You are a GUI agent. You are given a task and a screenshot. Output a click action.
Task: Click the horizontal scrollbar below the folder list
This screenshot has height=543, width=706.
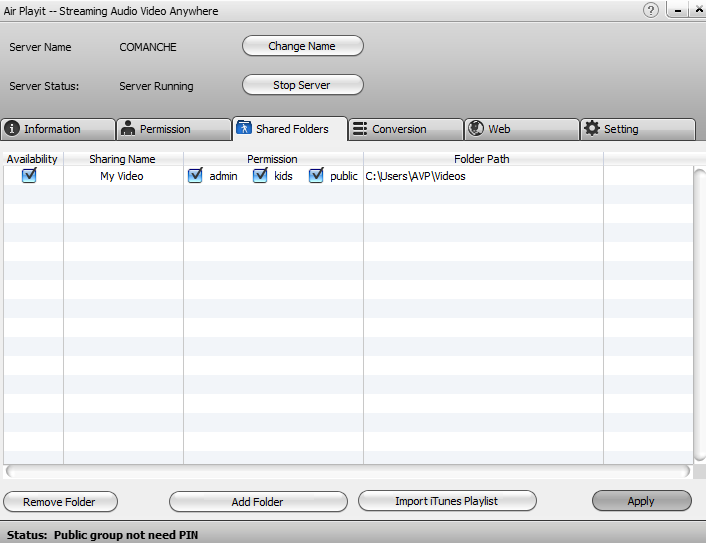[348, 471]
